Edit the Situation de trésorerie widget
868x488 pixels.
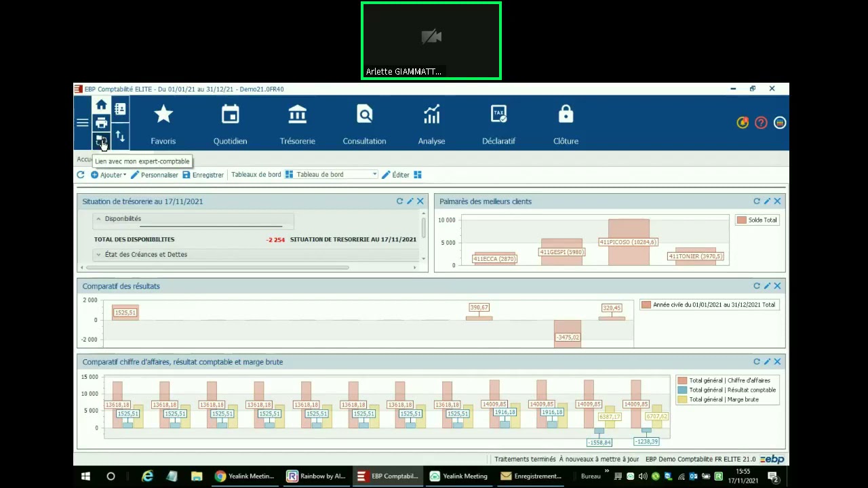(410, 201)
